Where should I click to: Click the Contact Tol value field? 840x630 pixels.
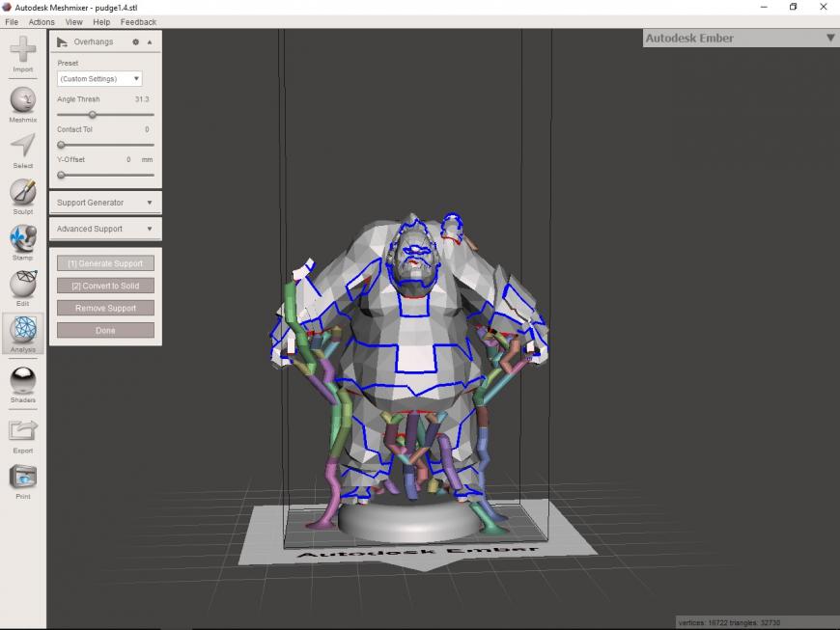click(x=147, y=129)
